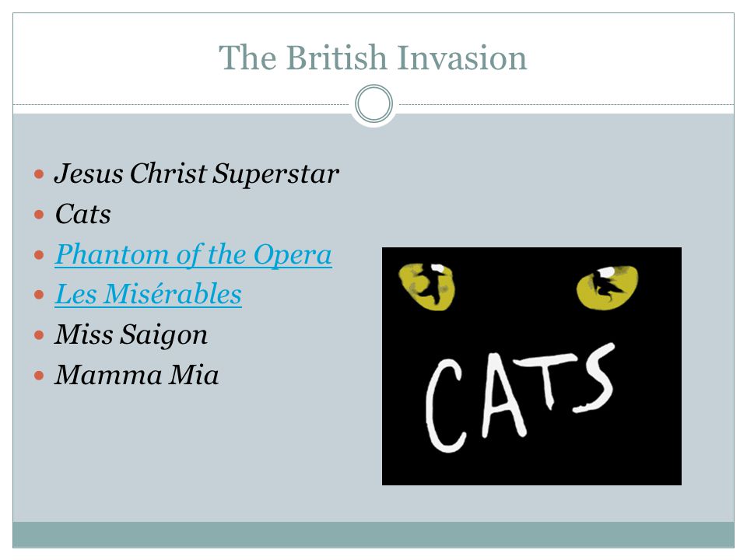
Task: Click the white CATS lettering in the poster
Action: pyautogui.click(x=521, y=397)
